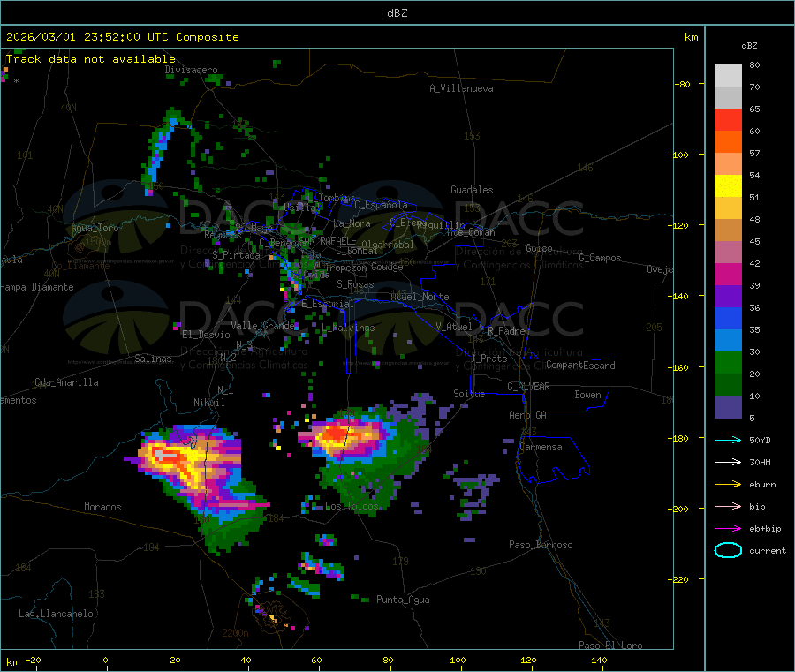Click the Nihuil map label
The image size is (795, 672).
[x=208, y=403]
